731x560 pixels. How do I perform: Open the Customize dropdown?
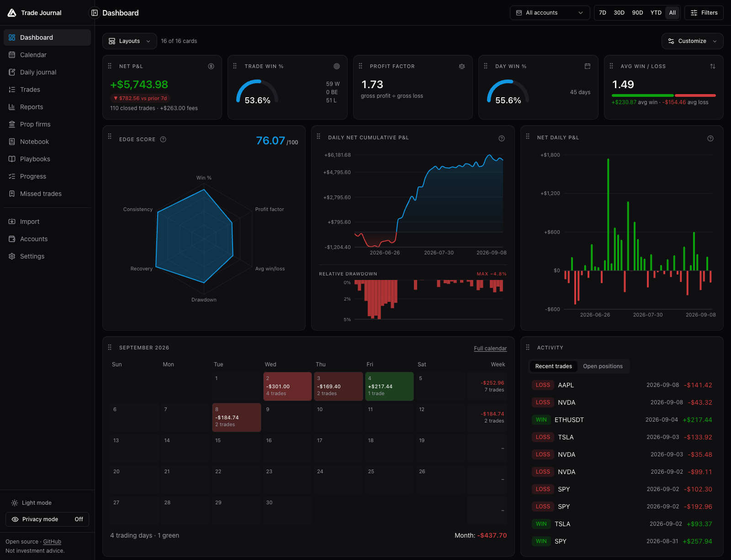(692, 41)
